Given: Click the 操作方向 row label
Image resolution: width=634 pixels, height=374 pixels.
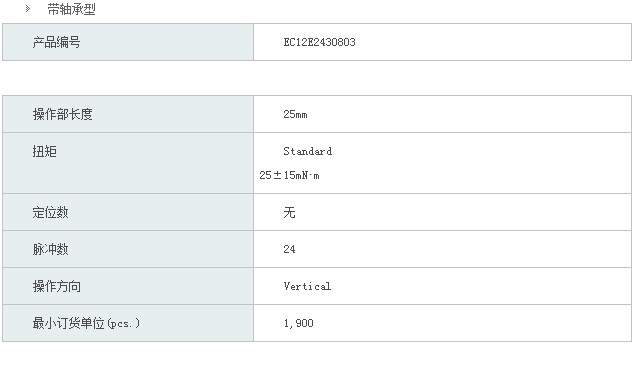Looking at the screenshot, I should (57, 286).
